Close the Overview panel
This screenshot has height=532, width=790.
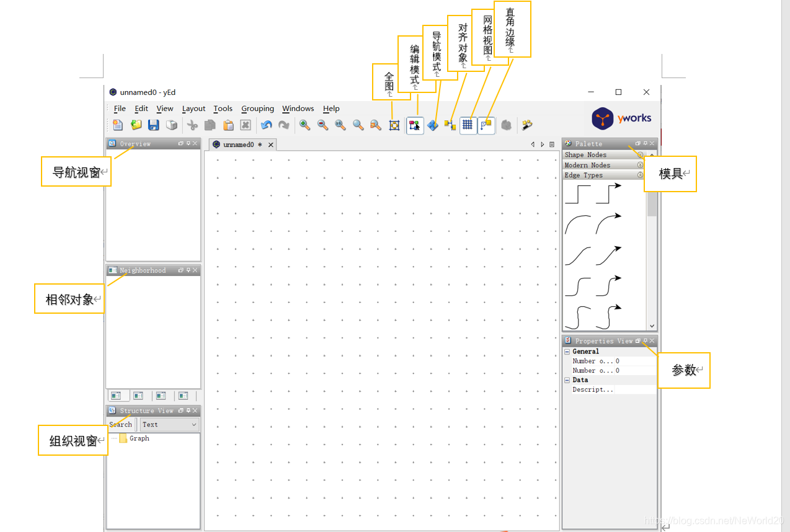[195, 143]
